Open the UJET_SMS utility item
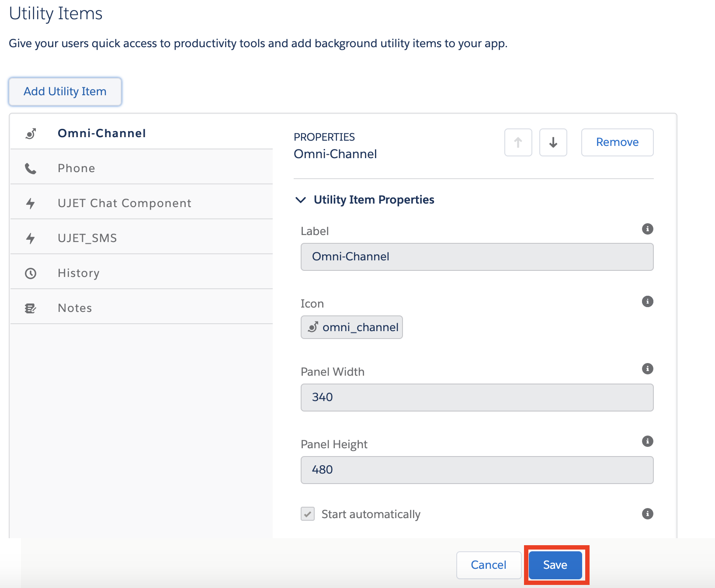The image size is (715, 588). click(x=87, y=238)
